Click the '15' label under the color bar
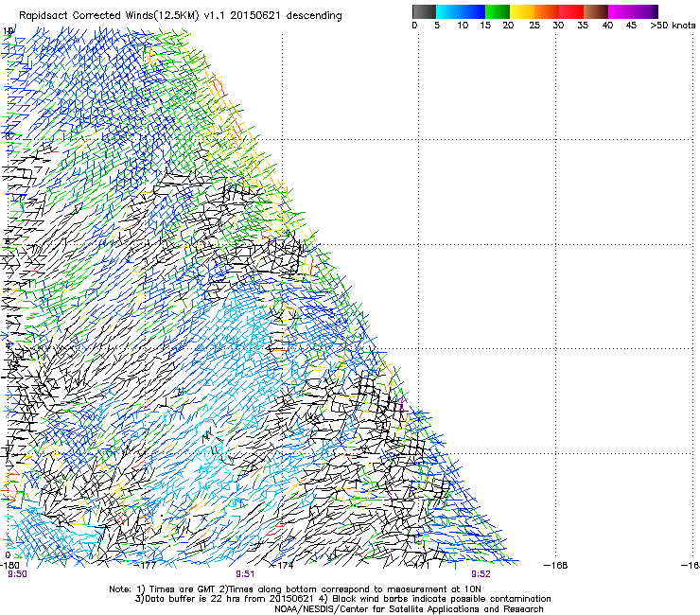 (485, 26)
